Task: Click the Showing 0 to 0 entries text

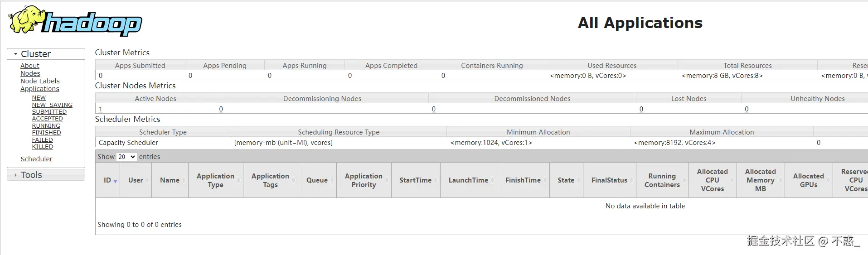Action: point(140,225)
